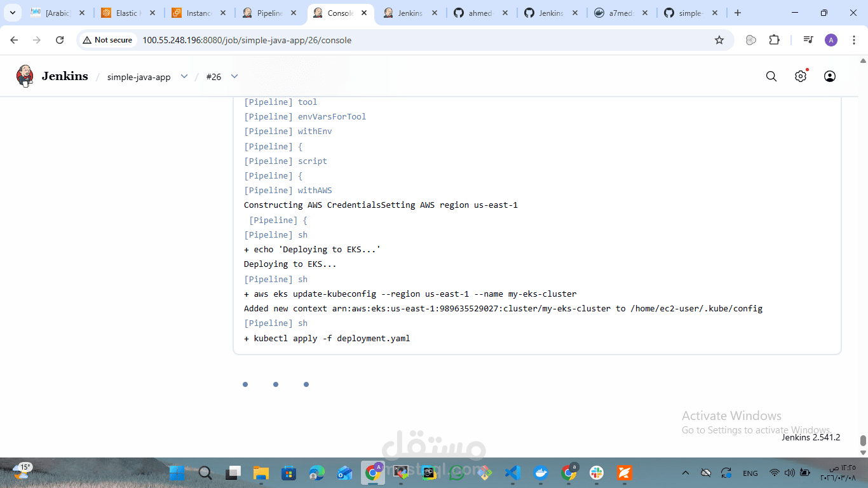Open the weather widget showing 15°
The width and height of the screenshot is (868, 488).
coord(22,471)
